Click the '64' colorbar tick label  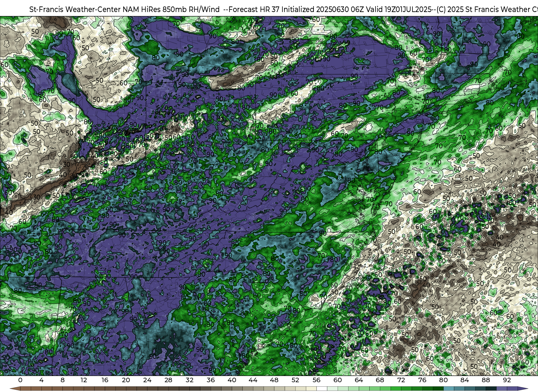click(x=359, y=380)
